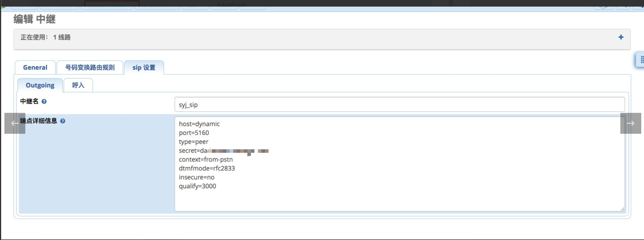Click the qualify=3000 line
This screenshot has width=644, height=240.
click(x=197, y=186)
